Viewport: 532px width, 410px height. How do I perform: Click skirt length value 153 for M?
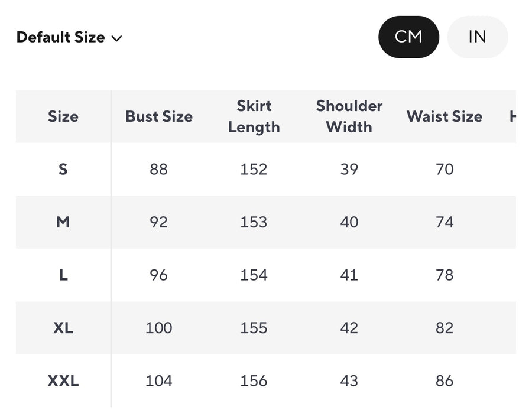pos(254,222)
